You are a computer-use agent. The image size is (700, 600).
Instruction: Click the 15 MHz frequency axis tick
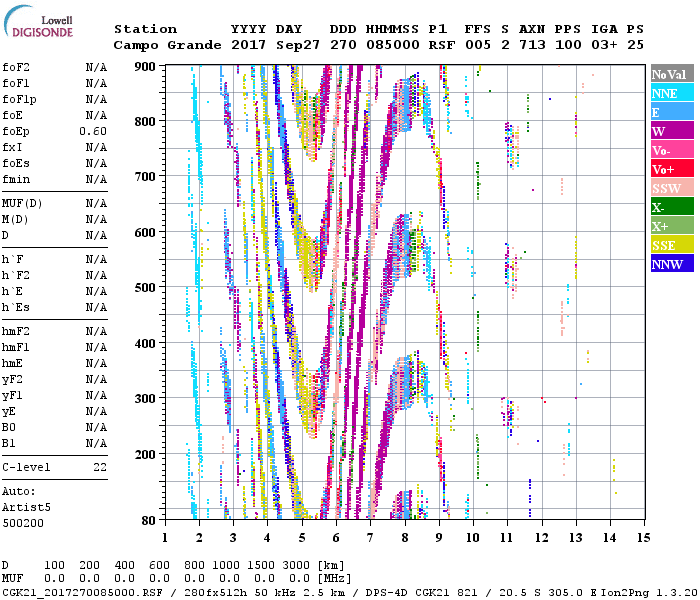[644, 537]
